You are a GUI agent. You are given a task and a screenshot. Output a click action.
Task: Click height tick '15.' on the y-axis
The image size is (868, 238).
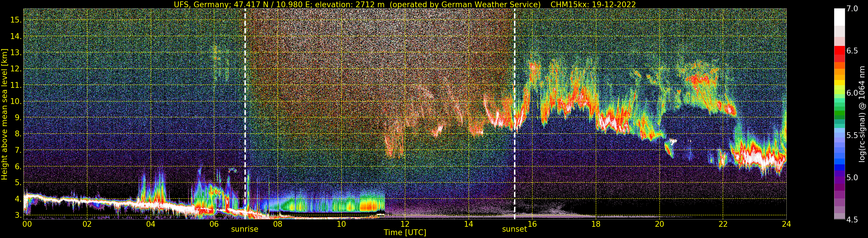pyautogui.click(x=16, y=20)
